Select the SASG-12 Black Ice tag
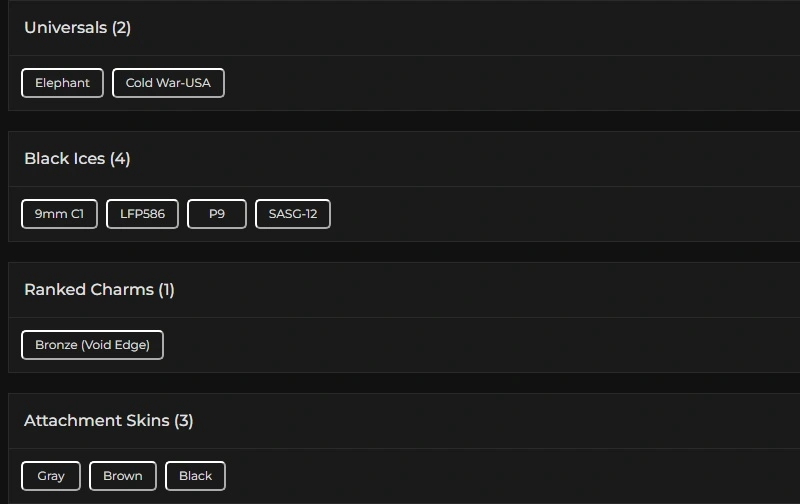The height and width of the screenshot is (504, 800). click(292, 214)
